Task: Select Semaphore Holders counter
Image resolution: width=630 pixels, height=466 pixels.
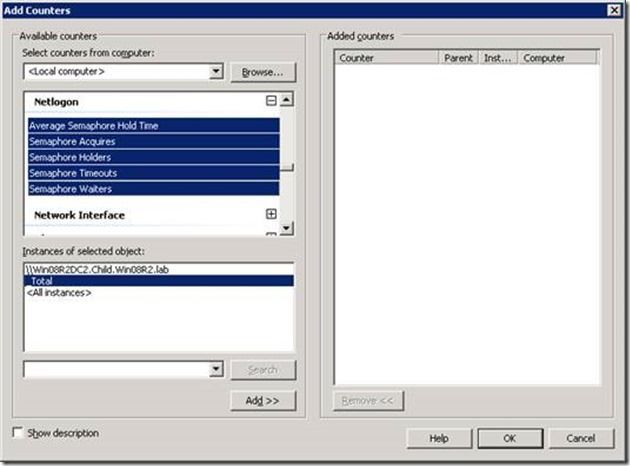Action: point(154,157)
